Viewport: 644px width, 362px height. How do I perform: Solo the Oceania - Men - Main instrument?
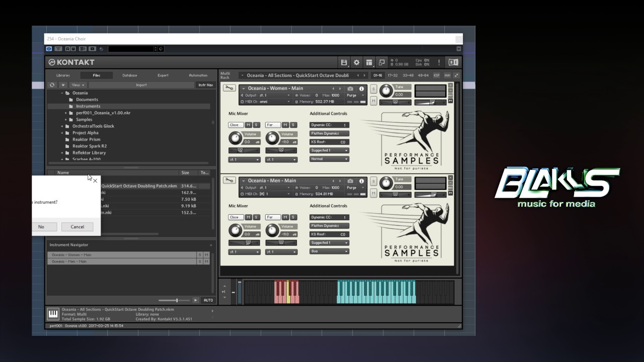pyautogui.click(x=374, y=181)
